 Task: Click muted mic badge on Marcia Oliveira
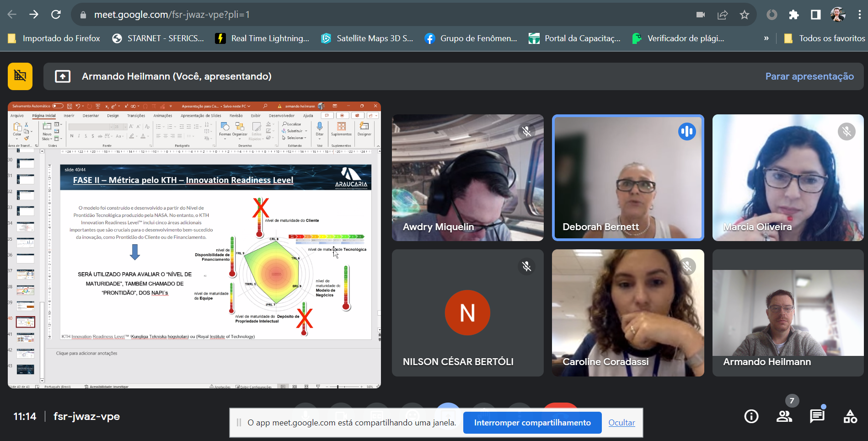click(847, 132)
